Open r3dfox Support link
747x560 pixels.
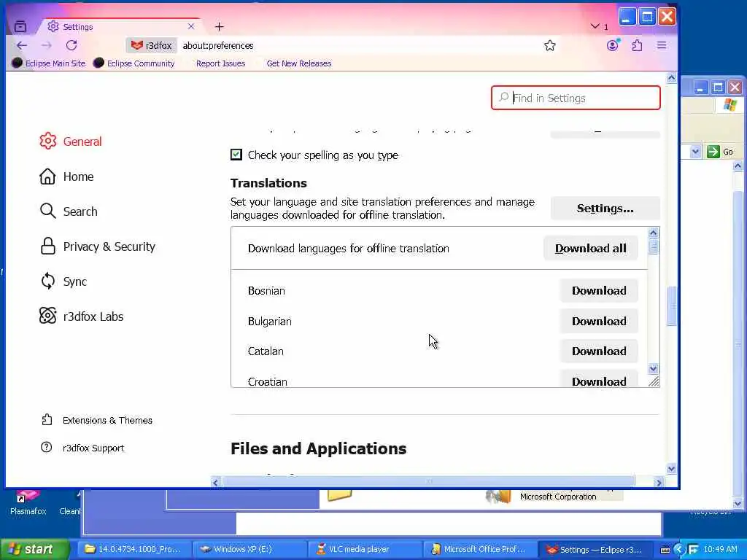pyautogui.click(x=83, y=448)
